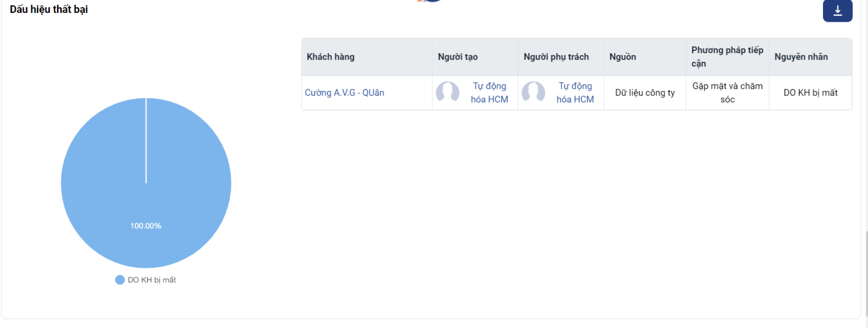Click the Nguồn column header
Image resolution: width=868 pixels, height=328 pixels.
[x=623, y=57]
